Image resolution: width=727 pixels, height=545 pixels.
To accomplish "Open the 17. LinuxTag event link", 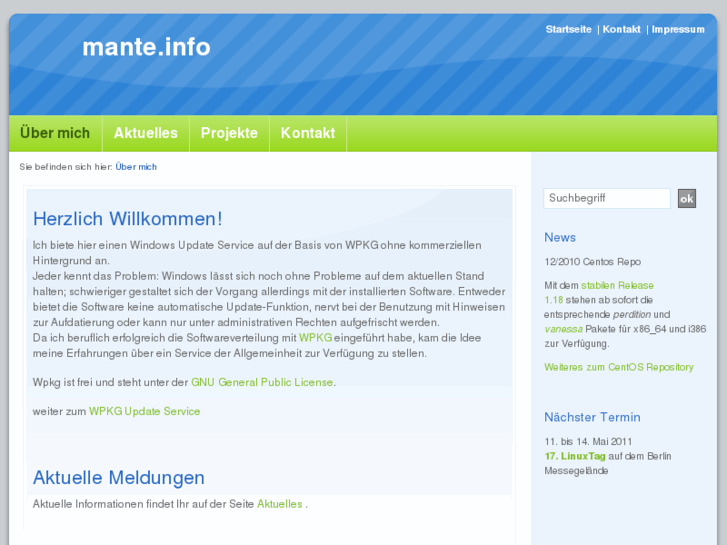I will pos(575,456).
